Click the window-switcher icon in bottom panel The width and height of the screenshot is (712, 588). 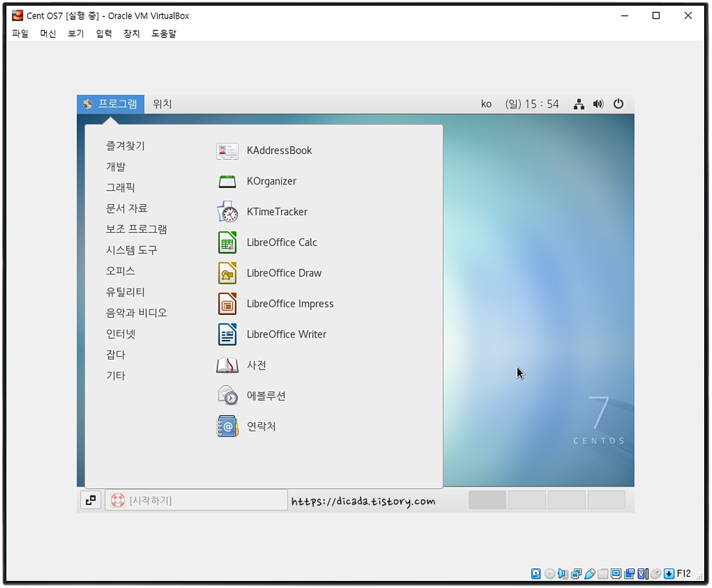point(91,501)
